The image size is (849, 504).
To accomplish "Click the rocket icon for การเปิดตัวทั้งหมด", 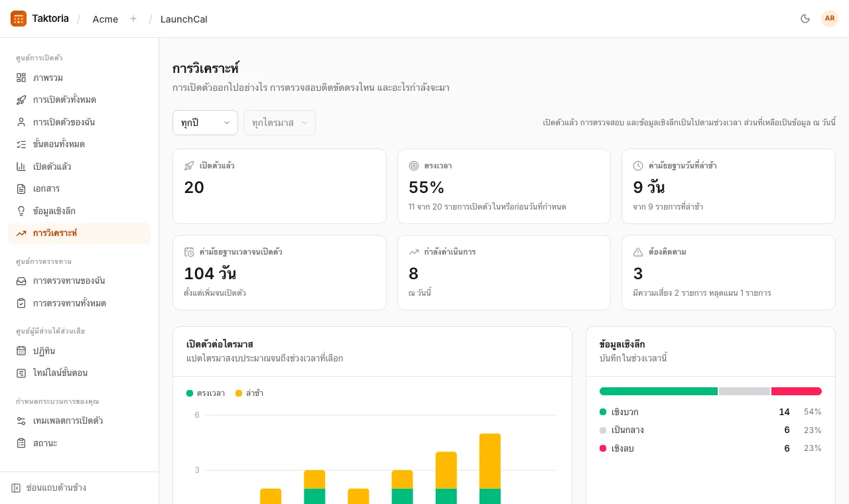I will point(21,100).
